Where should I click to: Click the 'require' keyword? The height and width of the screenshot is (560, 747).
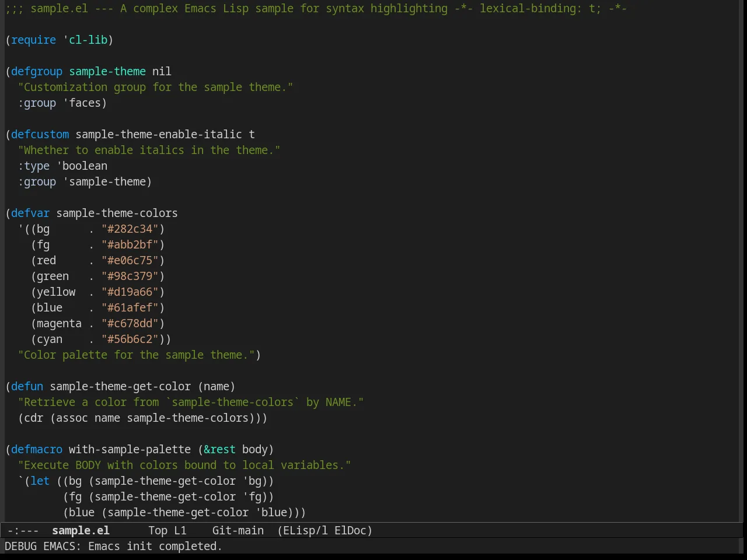point(33,40)
